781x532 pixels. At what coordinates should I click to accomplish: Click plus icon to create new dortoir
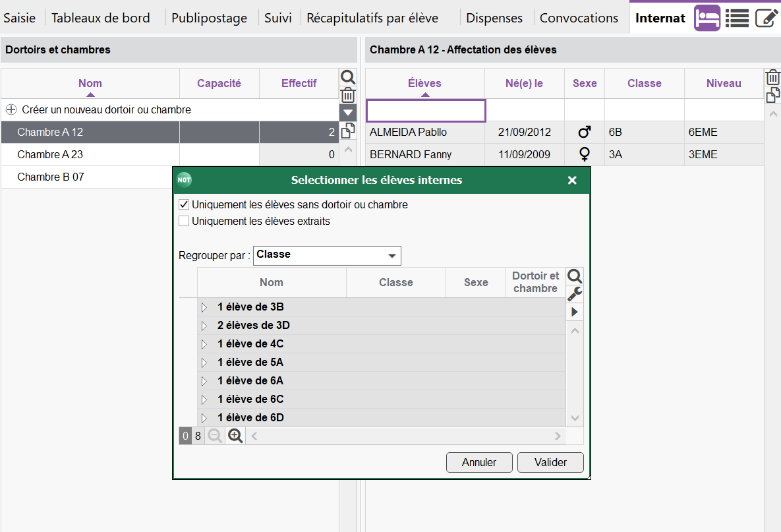pyautogui.click(x=11, y=109)
